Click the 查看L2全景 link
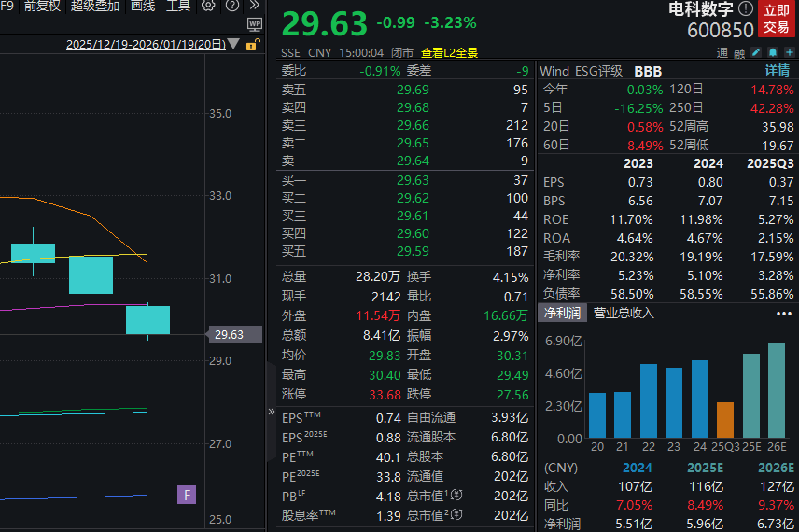Screen dimensions: 799x532 (449, 53)
